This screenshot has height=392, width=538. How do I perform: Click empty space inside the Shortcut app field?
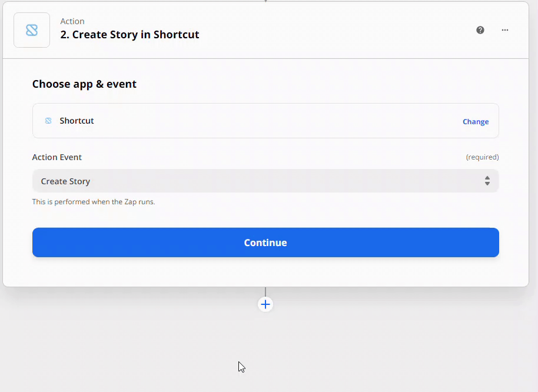point(274,121)
